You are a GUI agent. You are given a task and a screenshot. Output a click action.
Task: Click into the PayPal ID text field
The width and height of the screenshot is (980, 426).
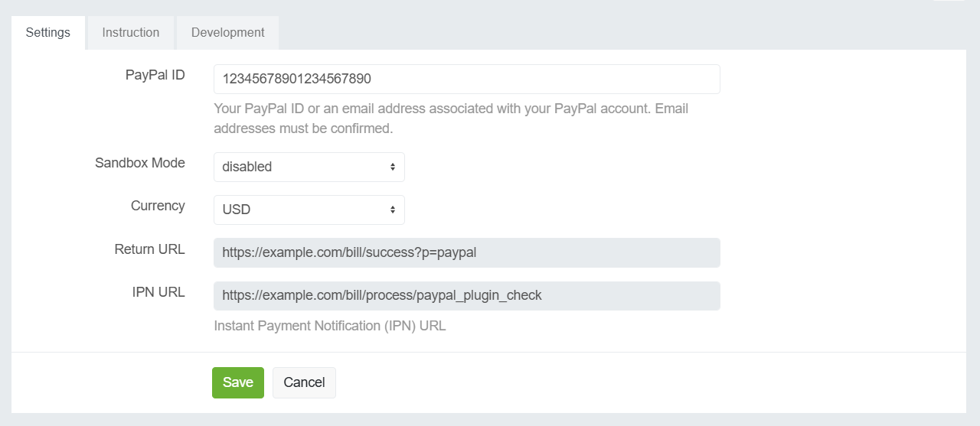coord(466,79)
